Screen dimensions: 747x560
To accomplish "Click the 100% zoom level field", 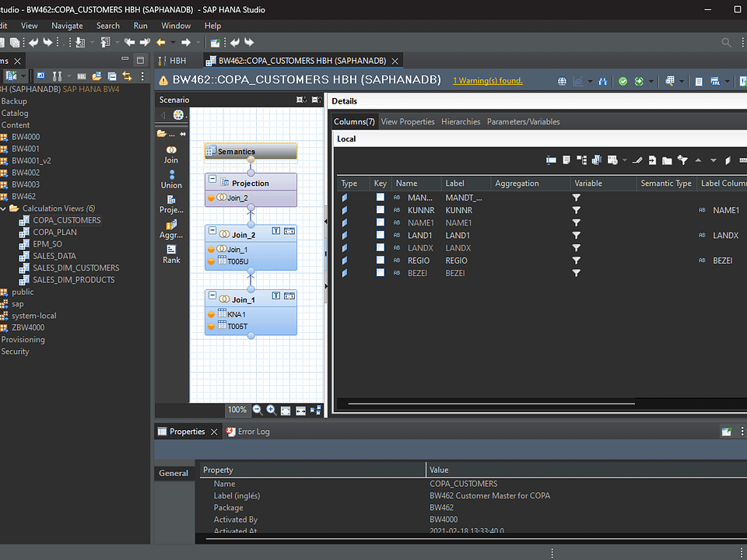I will (x=237, y=410).
